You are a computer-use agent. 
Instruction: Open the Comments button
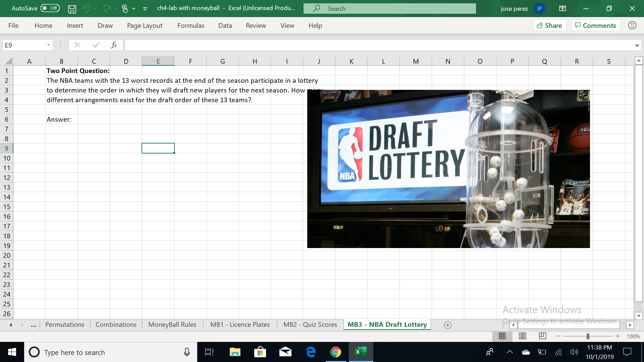(595, 25)
